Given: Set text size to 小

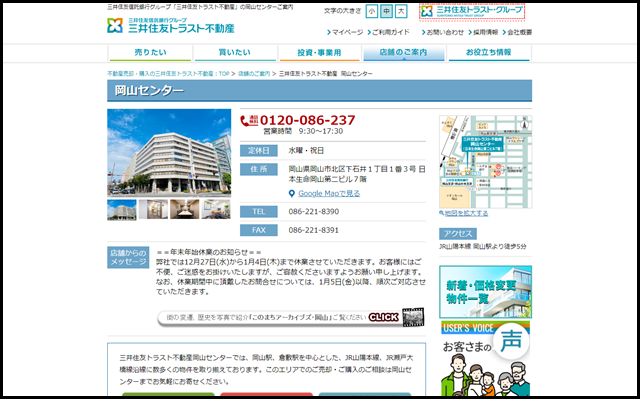Looking at the screenshot, I should 371,11.
